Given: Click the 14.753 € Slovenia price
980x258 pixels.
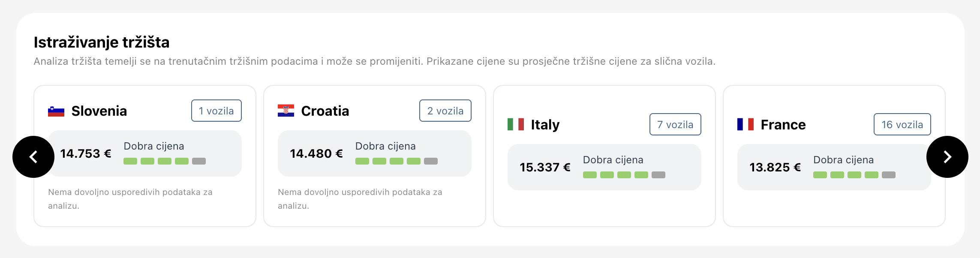Looking at the screenshot, I should pyautogui.click(x=86, y=153).
